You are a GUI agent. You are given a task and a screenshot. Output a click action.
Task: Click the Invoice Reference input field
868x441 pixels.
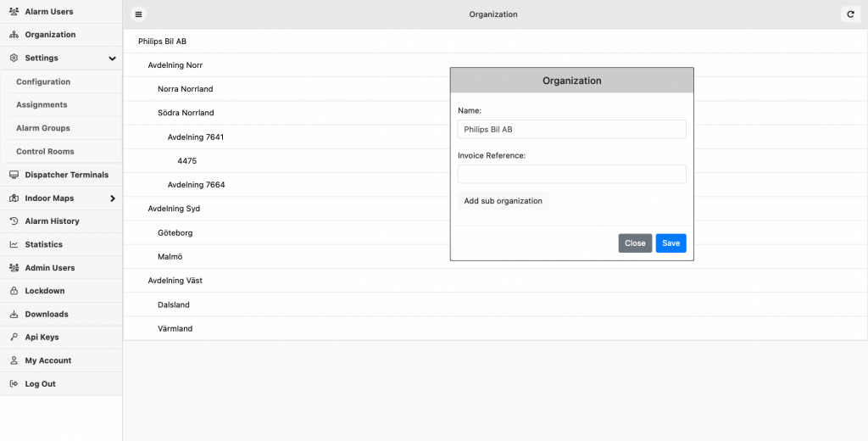pos(572,174)
